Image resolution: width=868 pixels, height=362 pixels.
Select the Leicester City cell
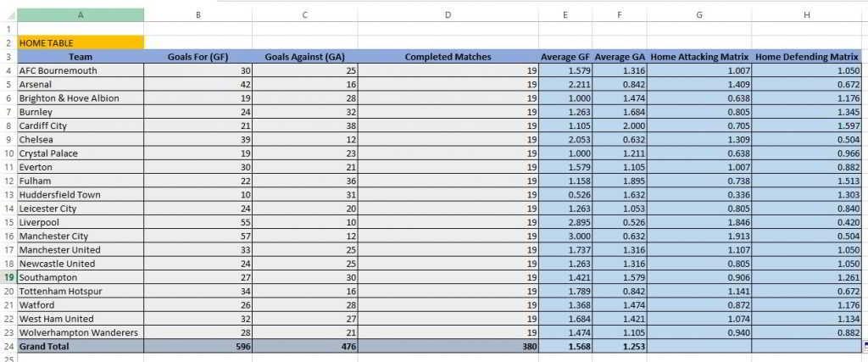coord(81,209)
